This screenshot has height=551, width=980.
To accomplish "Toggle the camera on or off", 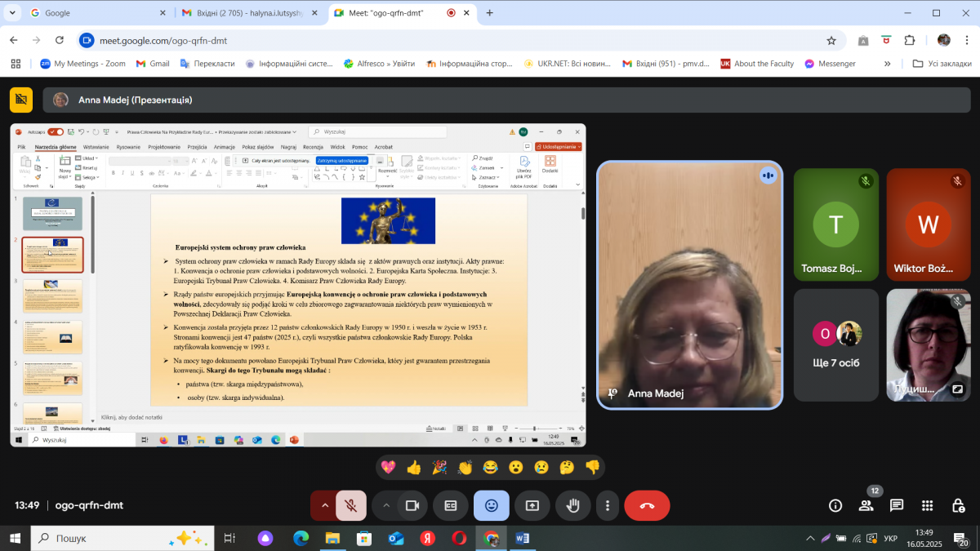I will click(x=412, y=506).
